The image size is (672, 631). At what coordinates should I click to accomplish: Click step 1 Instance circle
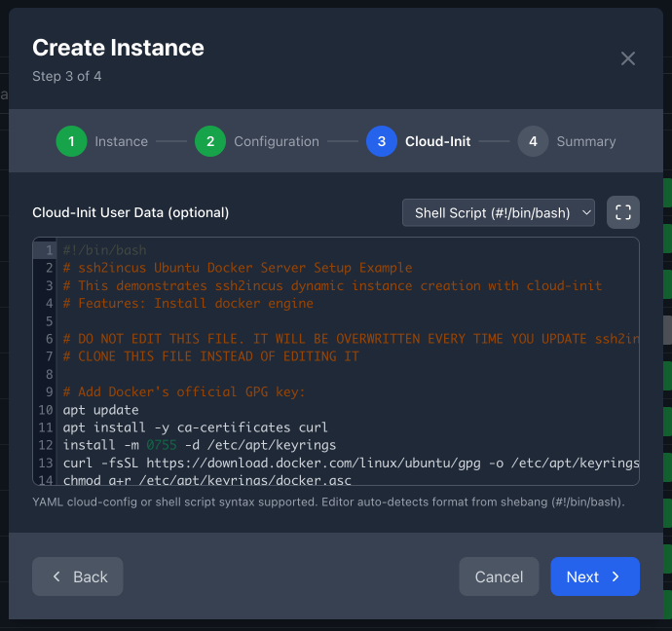point(71,141)
